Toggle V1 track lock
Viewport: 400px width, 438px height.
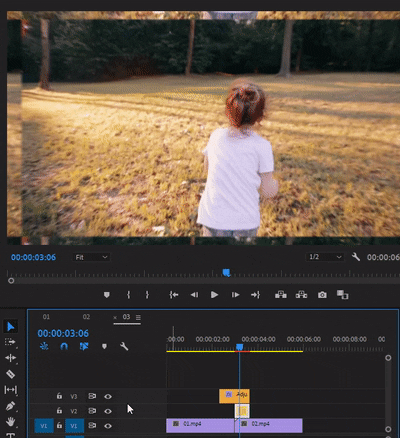coord(59,425)
